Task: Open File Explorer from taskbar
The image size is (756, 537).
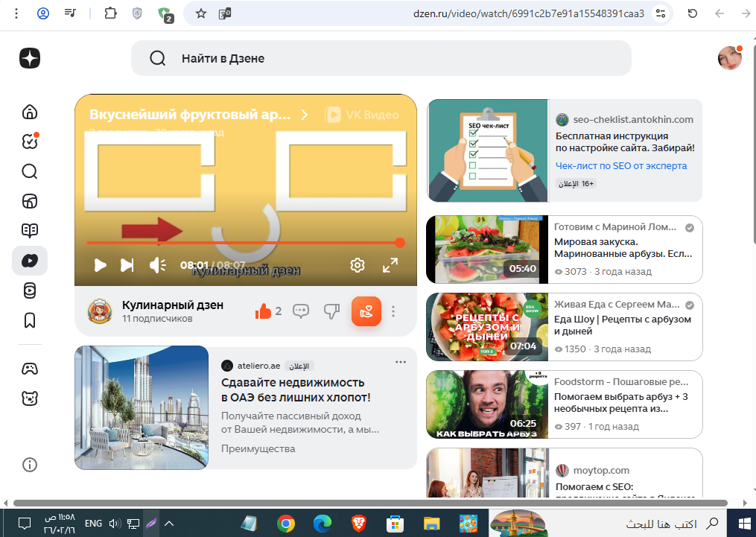Action: [431, 524]
